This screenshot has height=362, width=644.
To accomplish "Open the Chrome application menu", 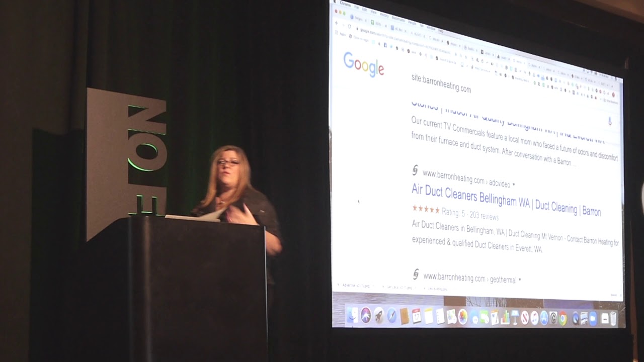I will click(x=345, y=5).
